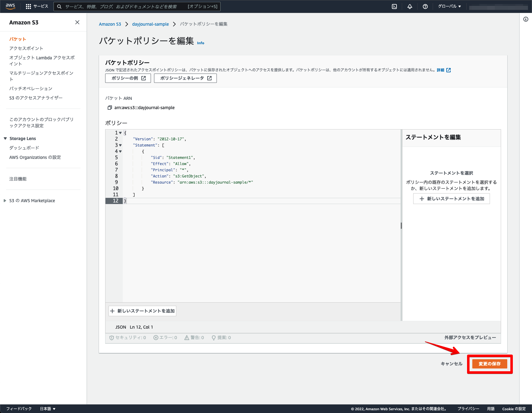Add new statement below the editor
The image size is (532, 413).
tap(142, 311)
